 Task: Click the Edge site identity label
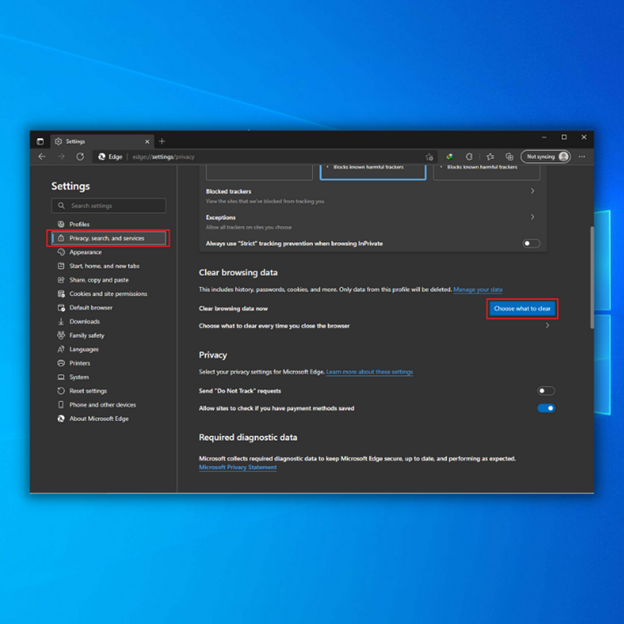pos(110,157)
